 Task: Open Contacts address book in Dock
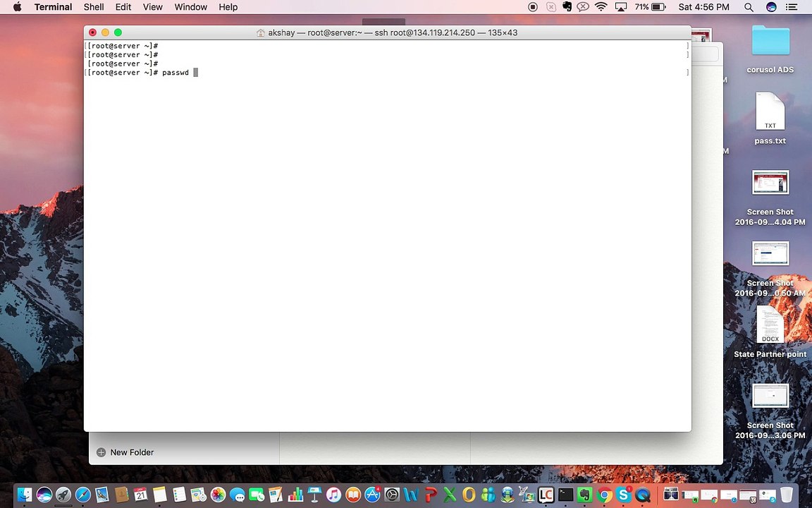[x=122, y=495]
